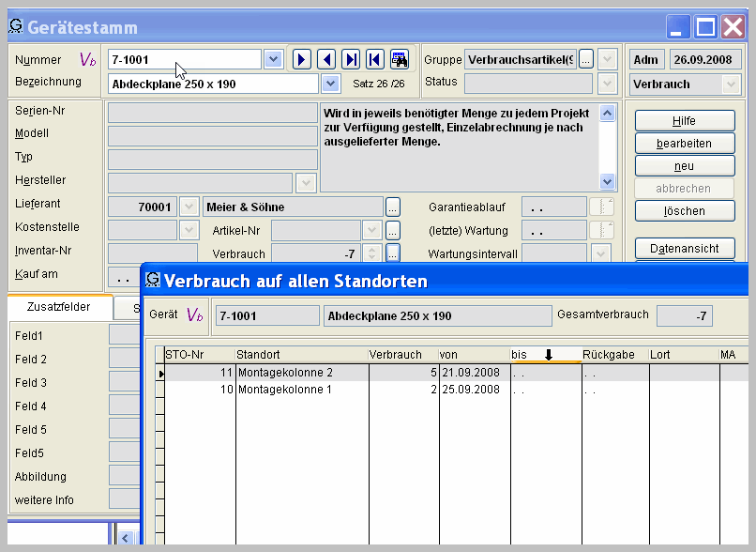Screen dimensions: 756x552
Task: Increase the Verbrauch value with the spinner
Action: coord(371,249)
